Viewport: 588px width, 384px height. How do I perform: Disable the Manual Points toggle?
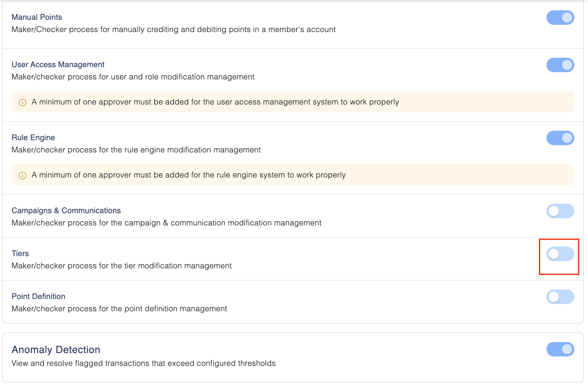click(560, 18)
